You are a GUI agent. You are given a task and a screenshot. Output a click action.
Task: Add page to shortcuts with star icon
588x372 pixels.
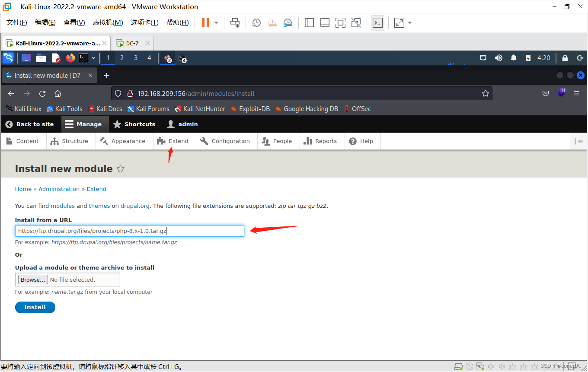[x=121, y=169]
